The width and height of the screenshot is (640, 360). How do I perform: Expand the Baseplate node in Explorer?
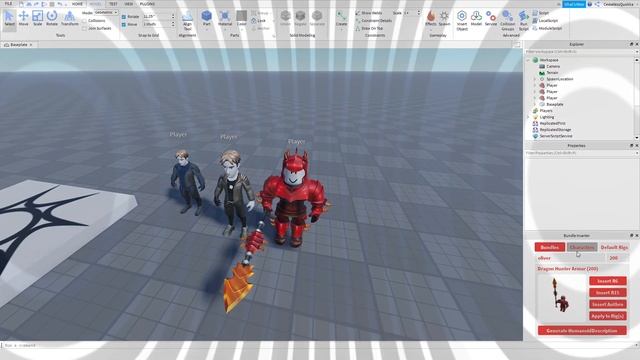(535, 104)
